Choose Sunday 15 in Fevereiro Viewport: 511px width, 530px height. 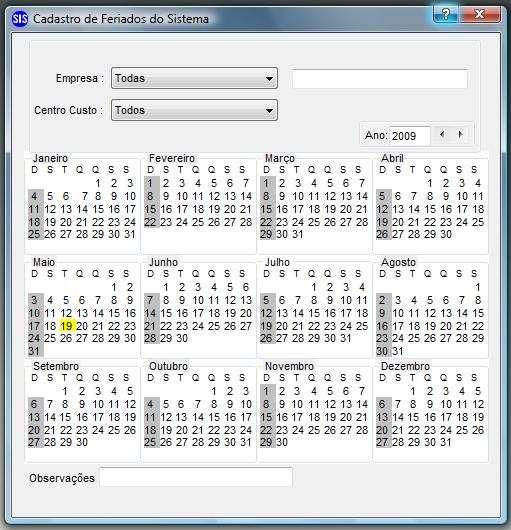150,209
